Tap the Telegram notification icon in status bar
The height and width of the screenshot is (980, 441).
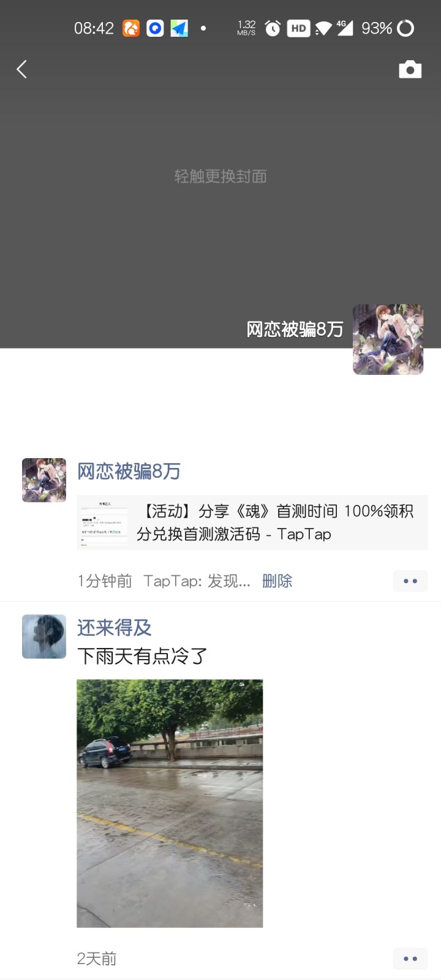[x=179, y=28]
